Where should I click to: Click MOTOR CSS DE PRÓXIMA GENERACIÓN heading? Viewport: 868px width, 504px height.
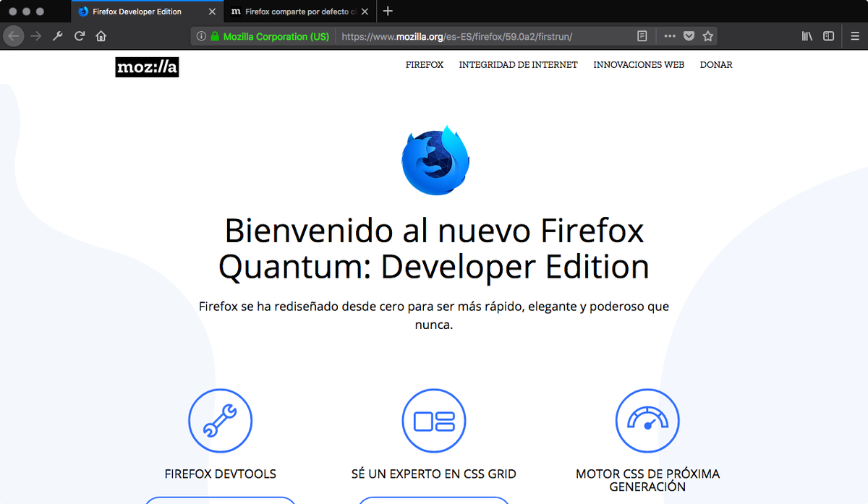point(647,481)
